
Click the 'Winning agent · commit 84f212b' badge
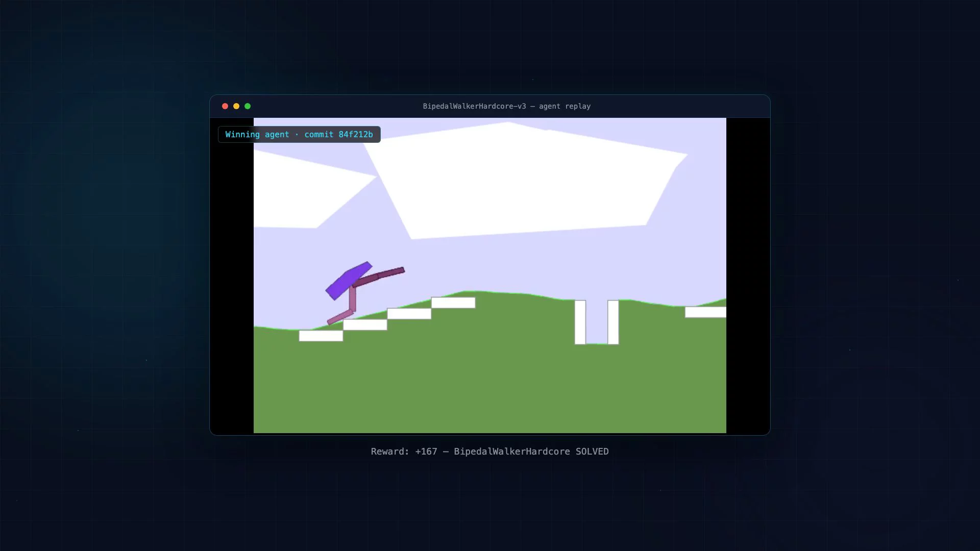tap(299, 134)
